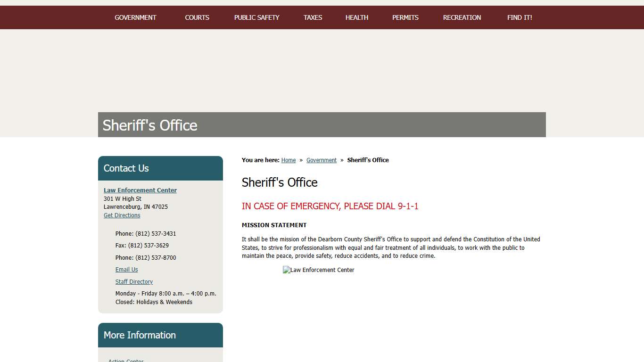
Task: Open the HEALTH navigation menu
Action: click(356, 17)
